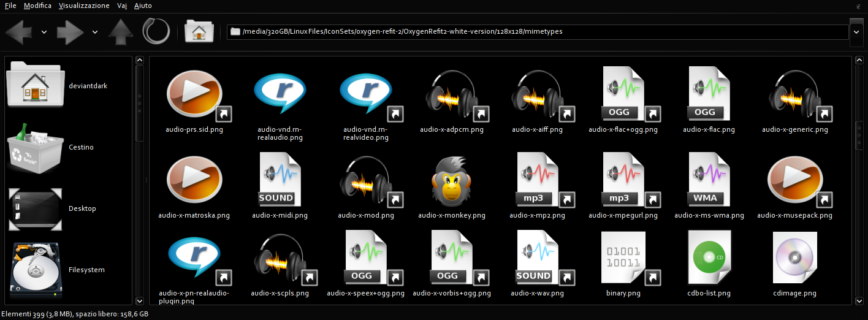Viewport: 868px width, 320px height.
Task: Open the Aiuto menu
Action: (143, 6)
